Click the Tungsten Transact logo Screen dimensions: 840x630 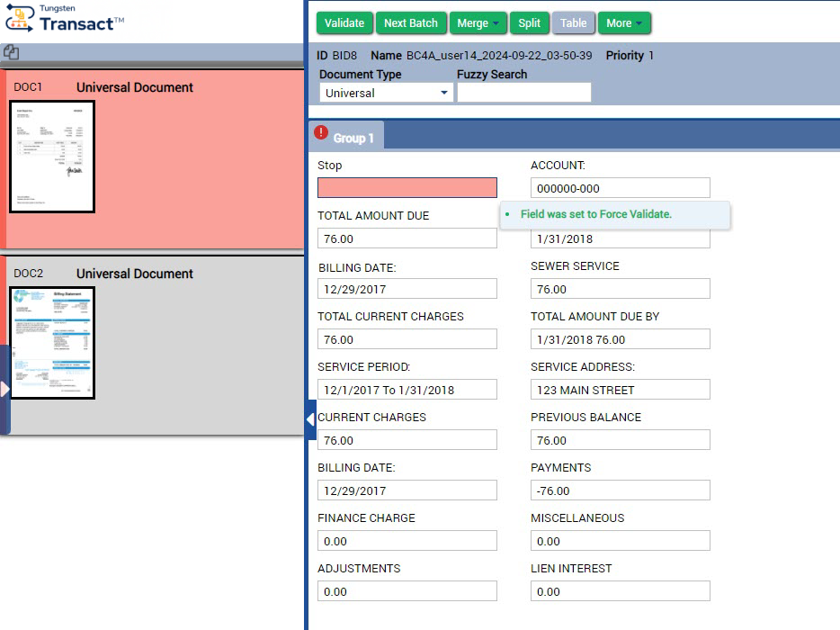click(63, 20)
